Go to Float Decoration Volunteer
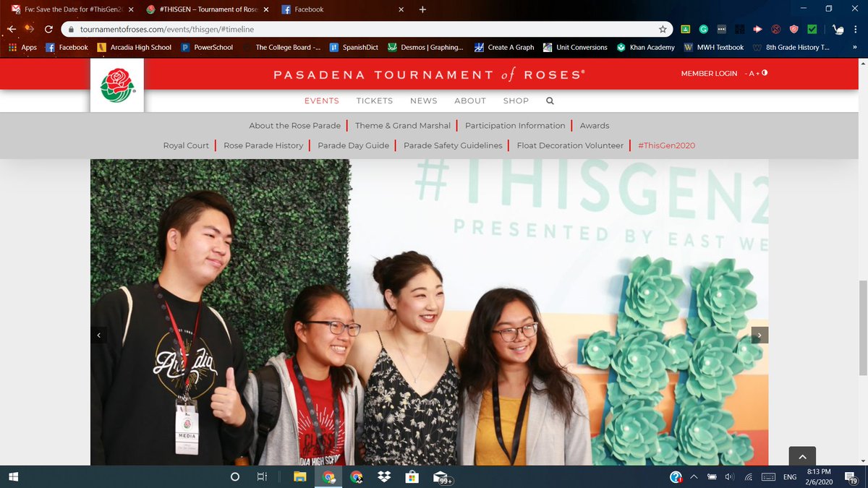868x488 pixels. pos(570,145)
